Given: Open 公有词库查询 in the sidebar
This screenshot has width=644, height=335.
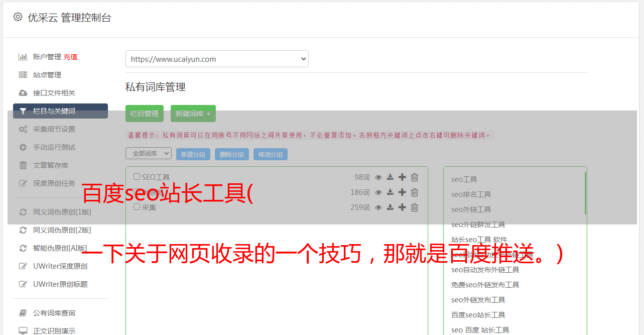Looking at the screenshot, I should tap(54, 313).
